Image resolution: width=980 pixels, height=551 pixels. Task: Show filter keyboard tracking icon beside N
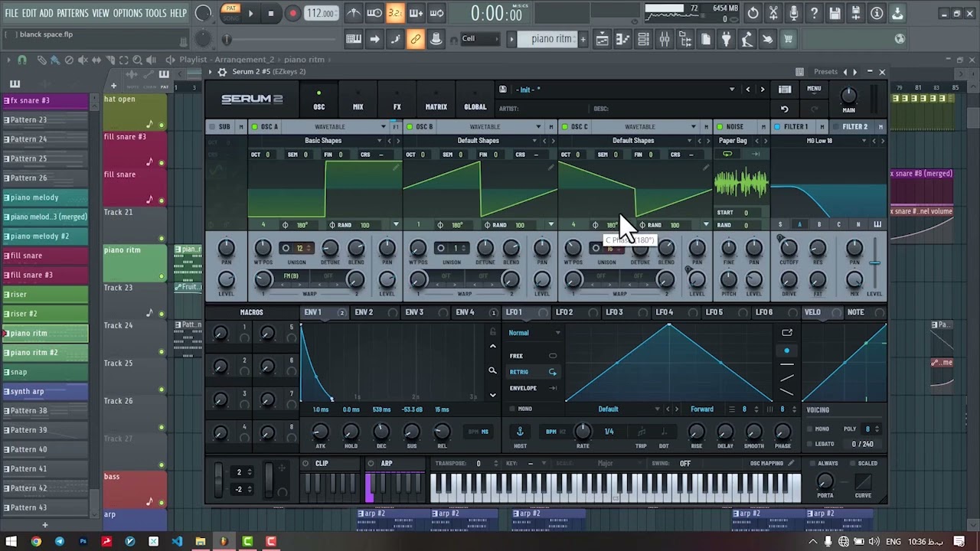pos(877,225)
